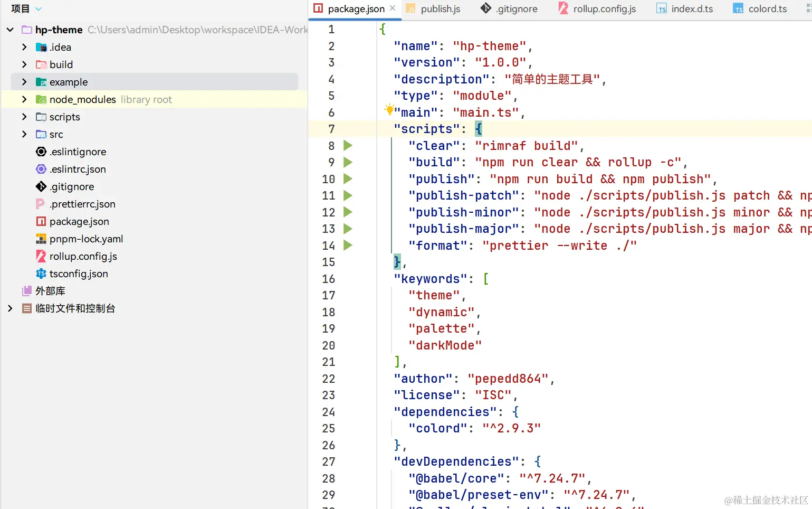Click the node_modules folder icon

coord(41,99)
